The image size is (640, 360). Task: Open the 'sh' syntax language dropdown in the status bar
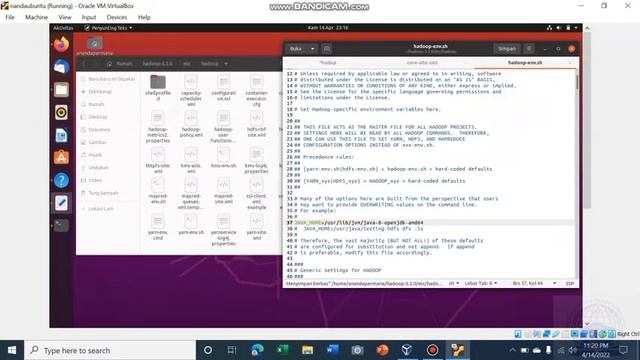point(454,283)
